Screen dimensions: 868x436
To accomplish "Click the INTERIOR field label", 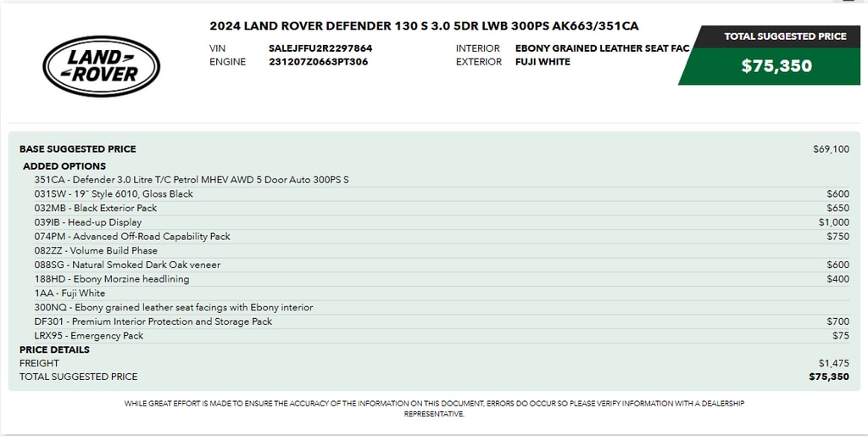I will pos(478,48).
